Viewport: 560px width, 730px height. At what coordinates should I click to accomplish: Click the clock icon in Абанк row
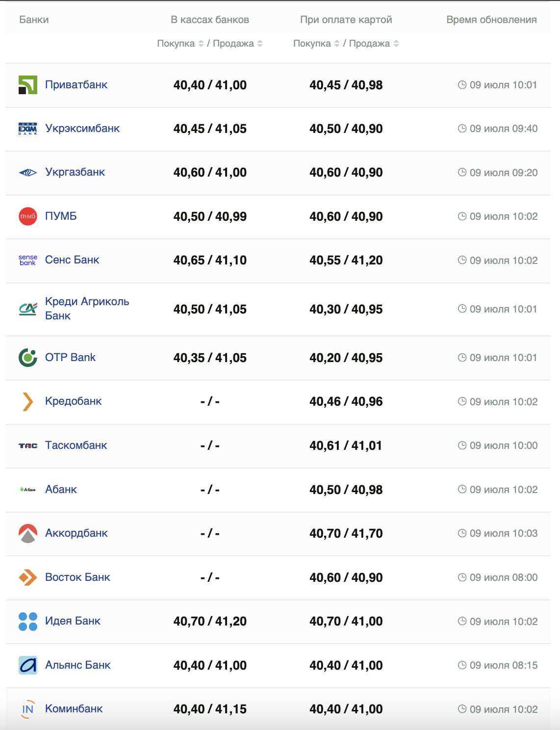pos(462,489)
